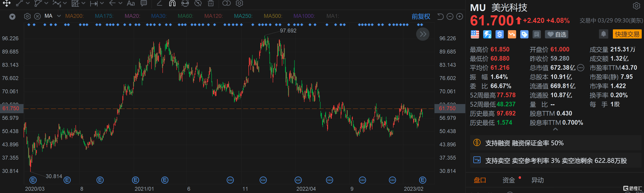Click the MA175 indicator label

pyautogui.click(x=104, y=16)
